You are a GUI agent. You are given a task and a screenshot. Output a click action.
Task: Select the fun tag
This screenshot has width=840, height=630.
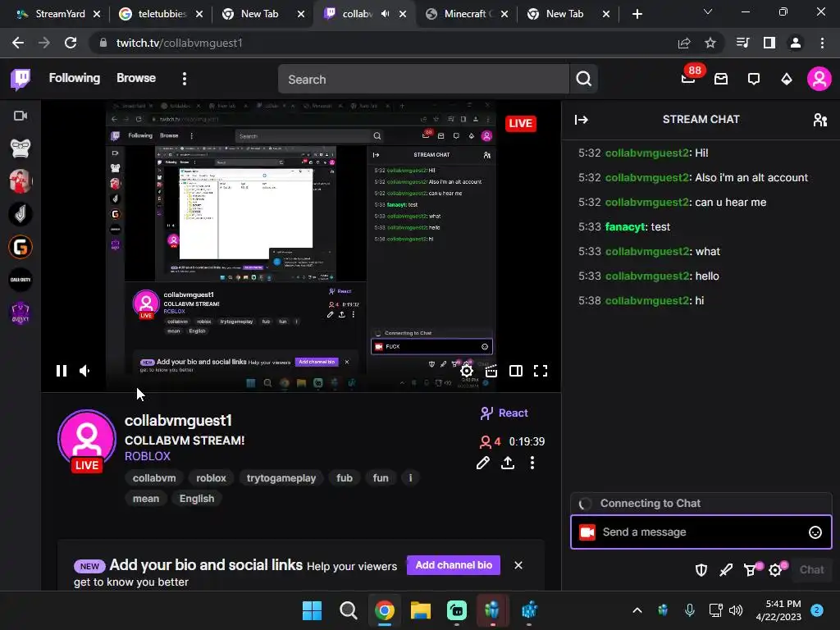pyautogui.click(x=381, y=478)
